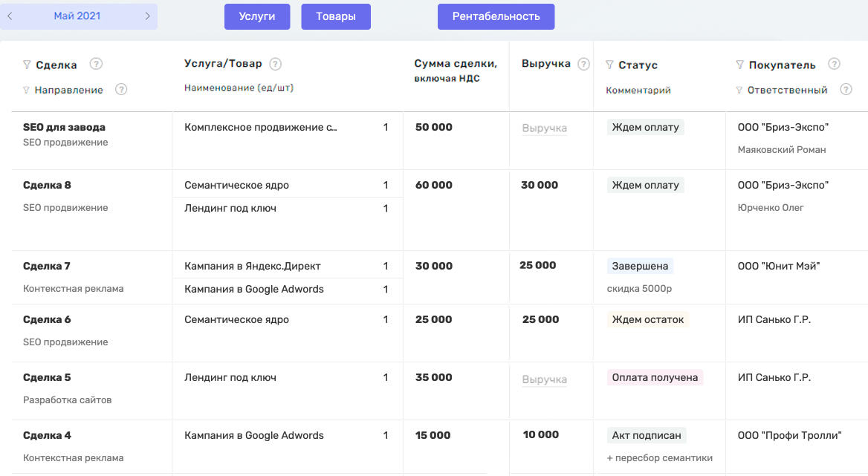Show help for Направление column

[x=120, y=89]
